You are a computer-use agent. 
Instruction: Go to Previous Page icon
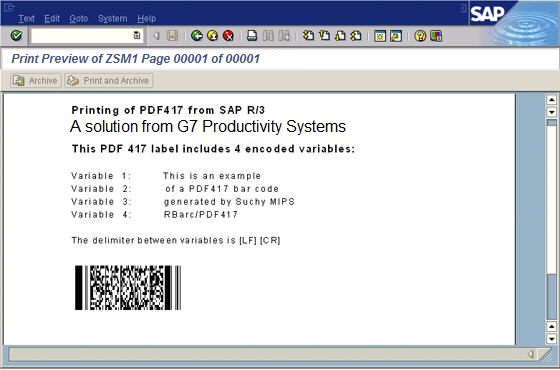tap(324, 35)
